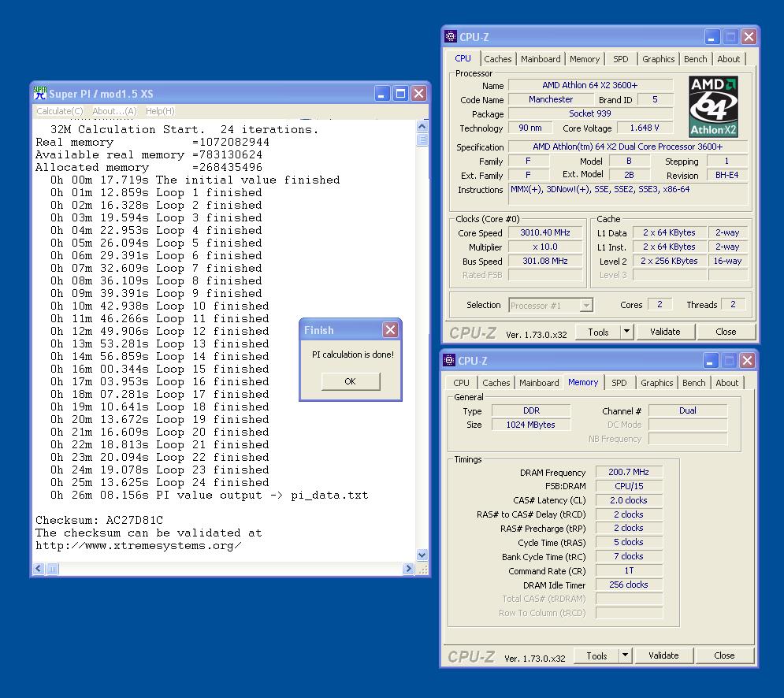Select Mainboard tab in bottom CPU-Z window
Screen dimensions: 784x698
(x=538, y=383)
